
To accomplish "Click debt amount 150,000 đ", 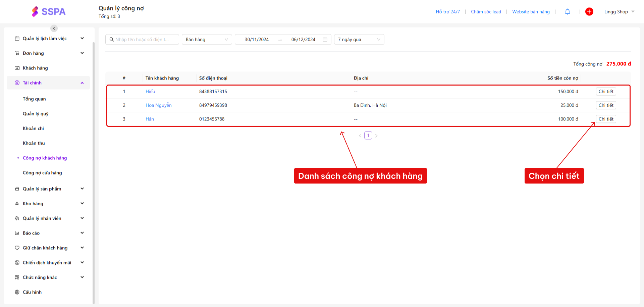I will click(x=568, y=92).
